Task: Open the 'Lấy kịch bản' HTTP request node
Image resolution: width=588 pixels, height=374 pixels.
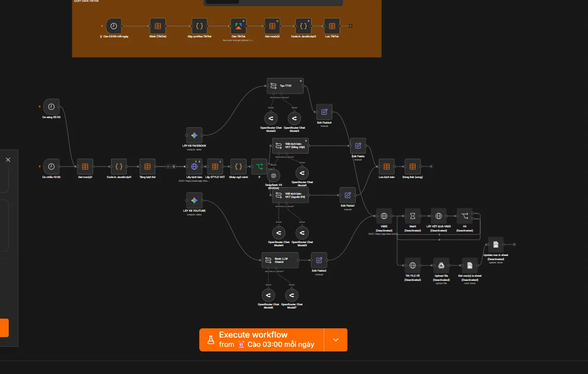Action: point(194,166)
